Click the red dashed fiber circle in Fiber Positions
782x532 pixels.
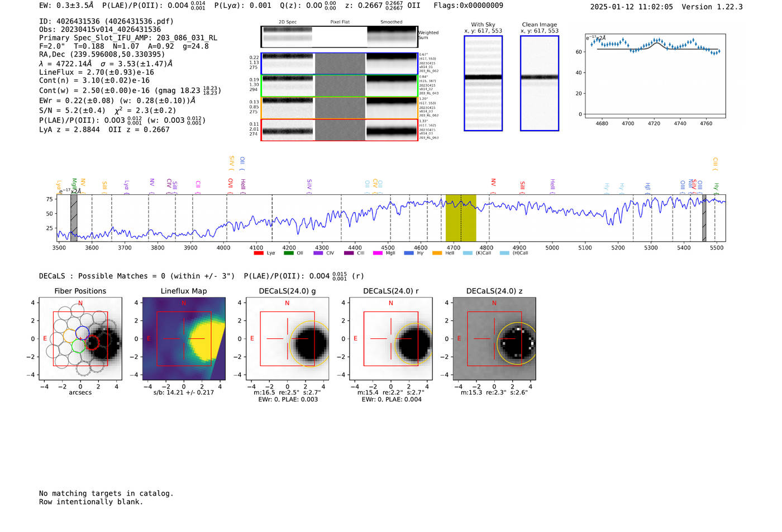[x=93, y=343]
